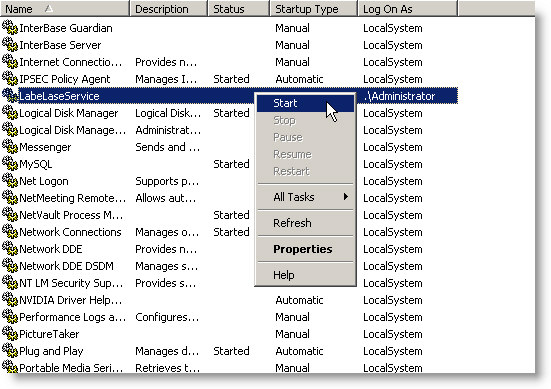Click Portable Media Serial's 'Retrieves t...' description
This screenshot has width=551, height=389.
pos(168,368)
